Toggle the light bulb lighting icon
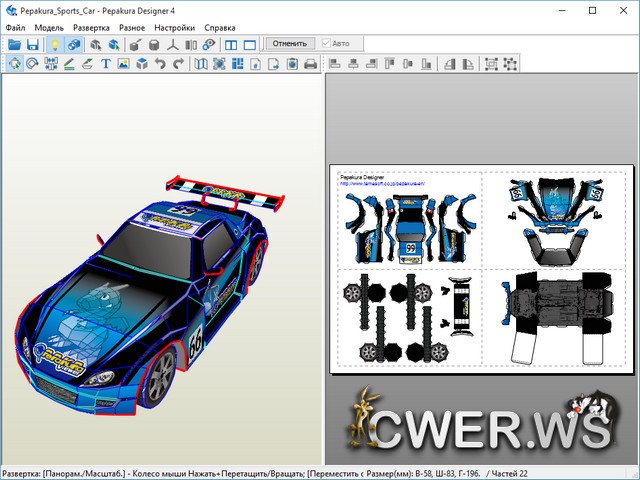The width and height of the screenshot is (640, 480). pyautogui.click(x=55, y=45)
